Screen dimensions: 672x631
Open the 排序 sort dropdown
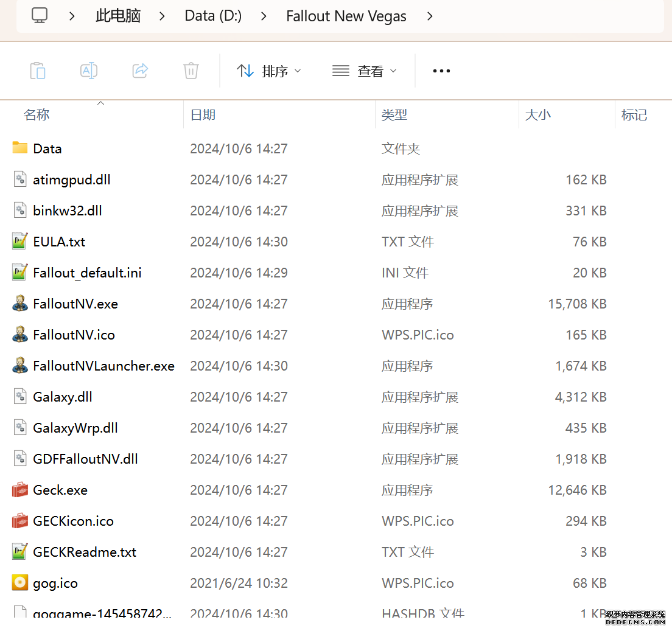pos(268,71)
